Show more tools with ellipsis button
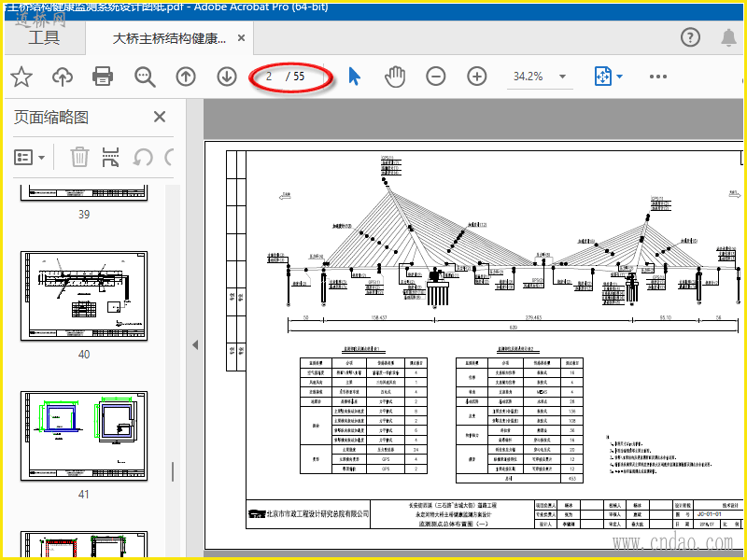The image size is (747, 560). (x=658, y=77)
